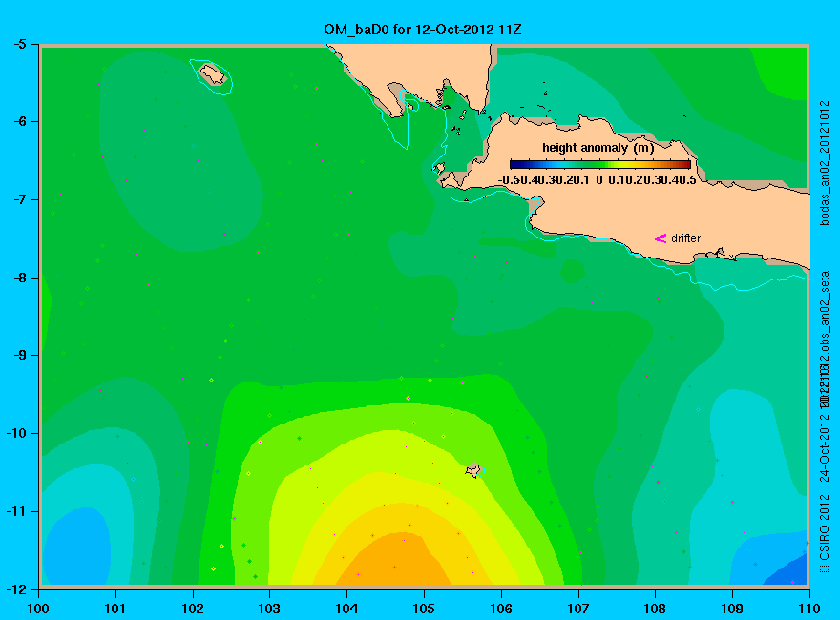Click the y-axis label -7
Screen dimensions: 840x620
click(19, 199)
